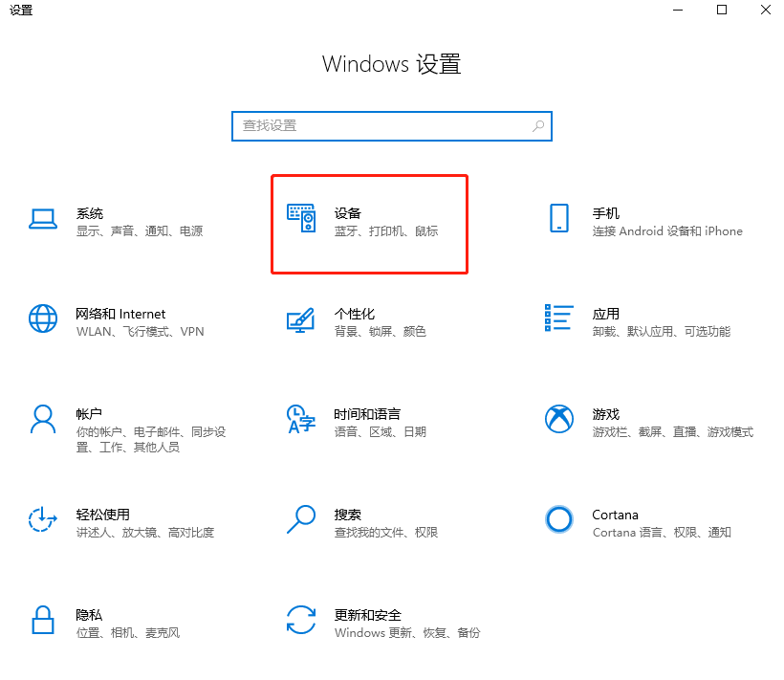Image resolution: width=784 pixels, height=680 pixels.
Task: Click the 帐户 category title
Action: (89, 414)
